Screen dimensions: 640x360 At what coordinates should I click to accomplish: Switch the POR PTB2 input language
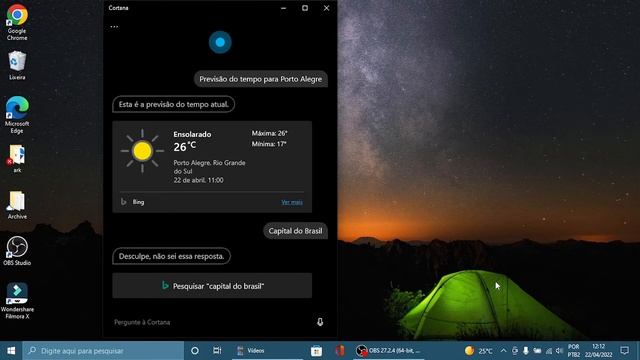click(573, 351)
